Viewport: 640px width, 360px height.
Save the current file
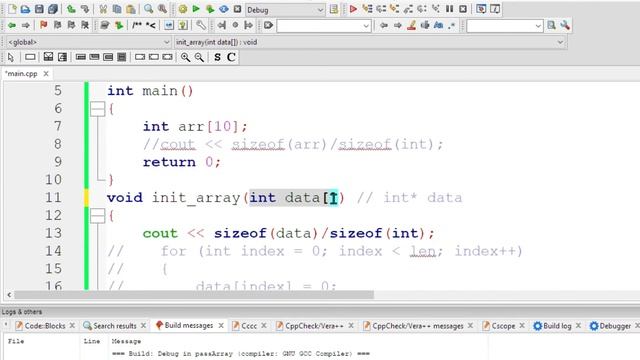point(39,9)
